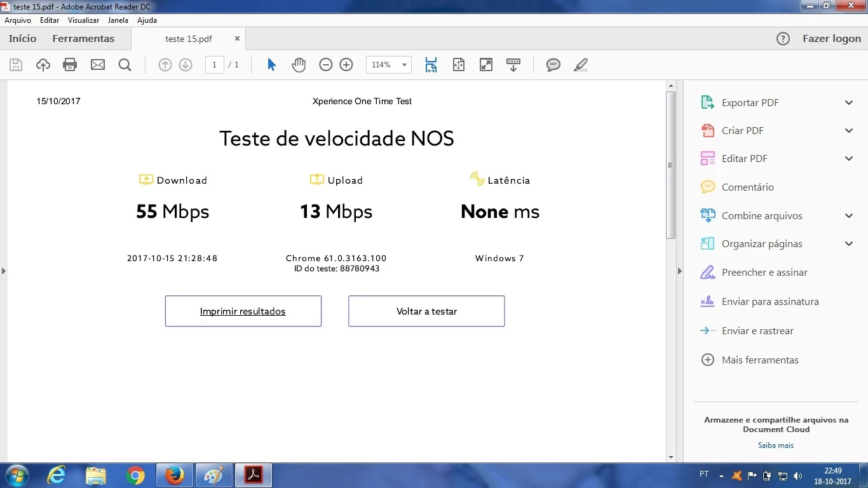
Task: Select the Highlight text pen tool
Action: 581,65
